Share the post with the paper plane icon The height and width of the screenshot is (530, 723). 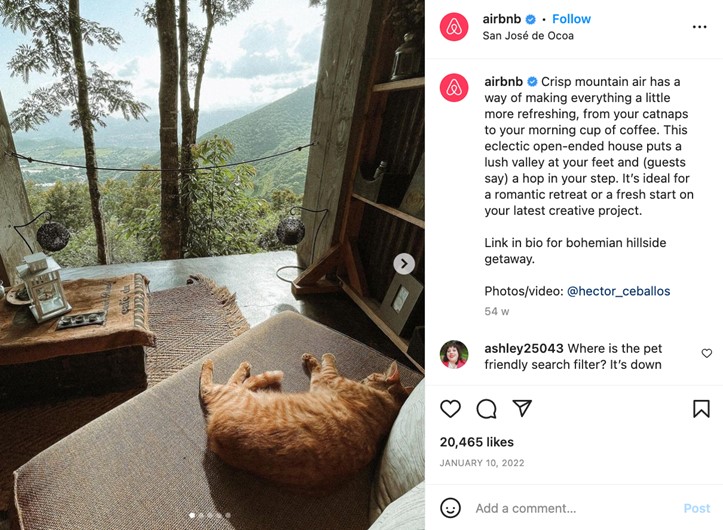522,408
